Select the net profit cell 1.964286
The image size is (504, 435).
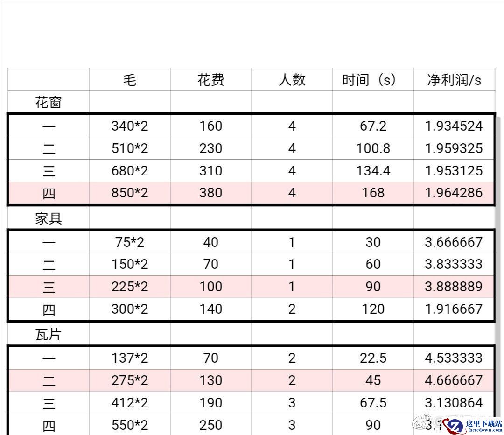point(454,192)
